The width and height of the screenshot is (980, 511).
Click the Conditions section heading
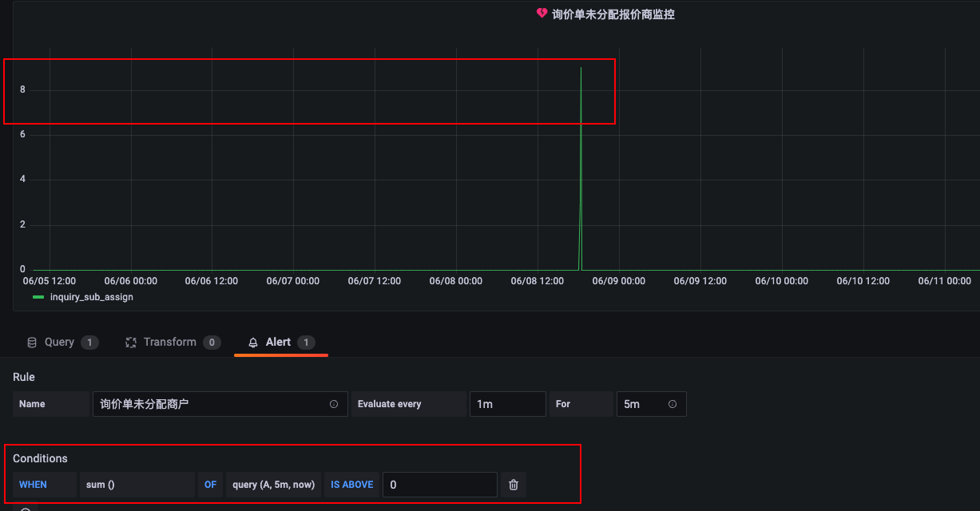pos(41,458)
